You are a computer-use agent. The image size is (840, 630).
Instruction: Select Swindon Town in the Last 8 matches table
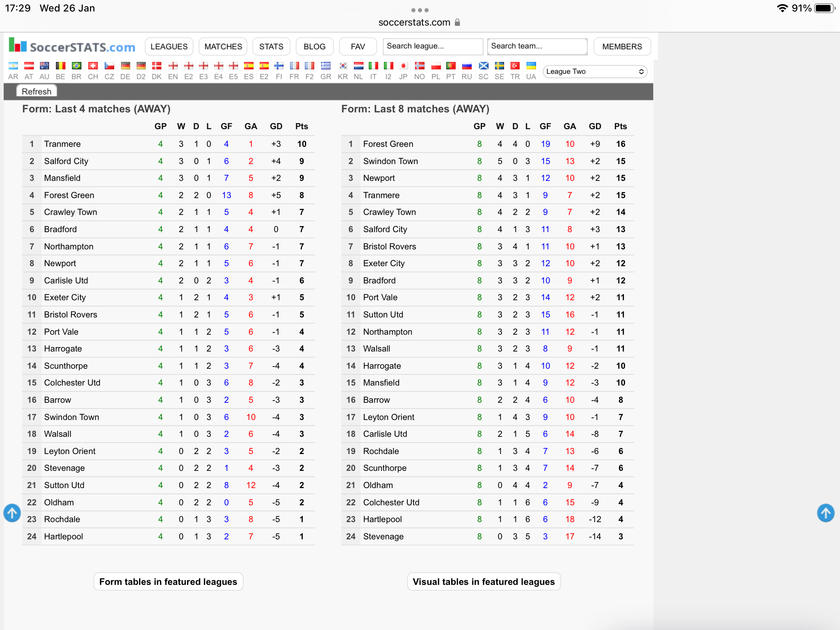tap(390, 161)
